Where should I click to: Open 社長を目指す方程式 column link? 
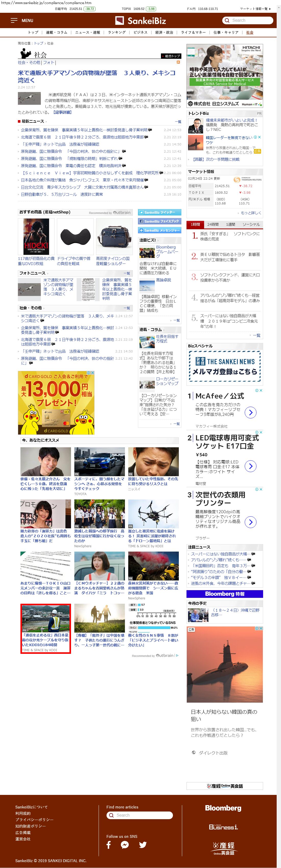click(x=167, y=339)
